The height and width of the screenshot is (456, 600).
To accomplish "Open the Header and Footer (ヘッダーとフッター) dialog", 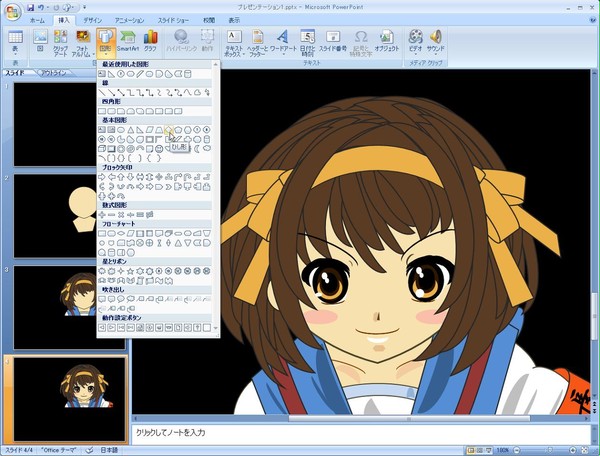I will [258, 43].
